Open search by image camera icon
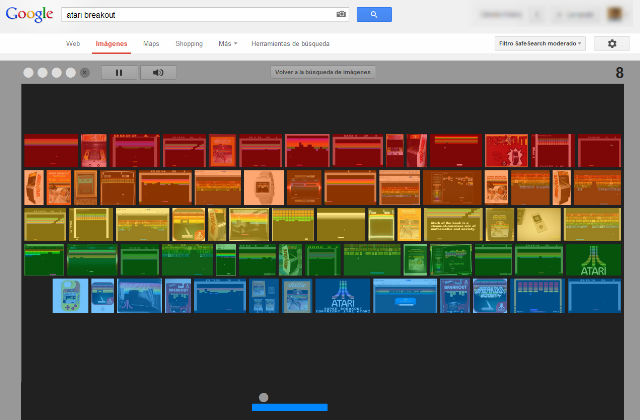The image size is (640, 420). tap(341, 14)
